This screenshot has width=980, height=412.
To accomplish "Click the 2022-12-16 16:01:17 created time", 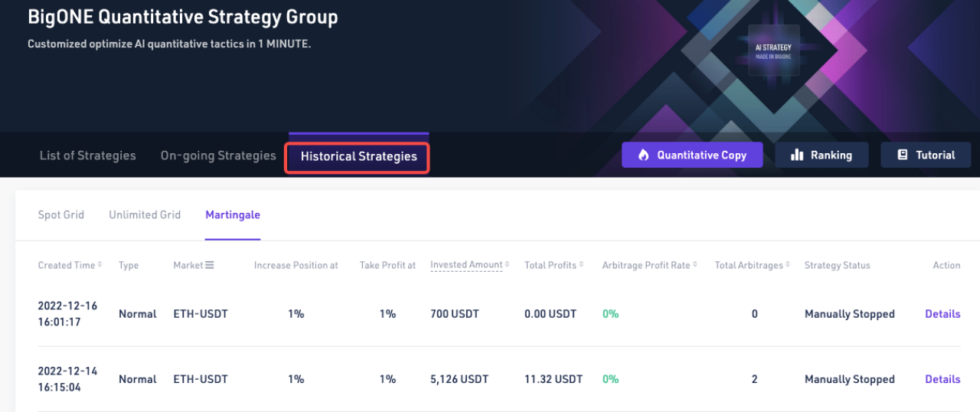I will tap(68, 314).
